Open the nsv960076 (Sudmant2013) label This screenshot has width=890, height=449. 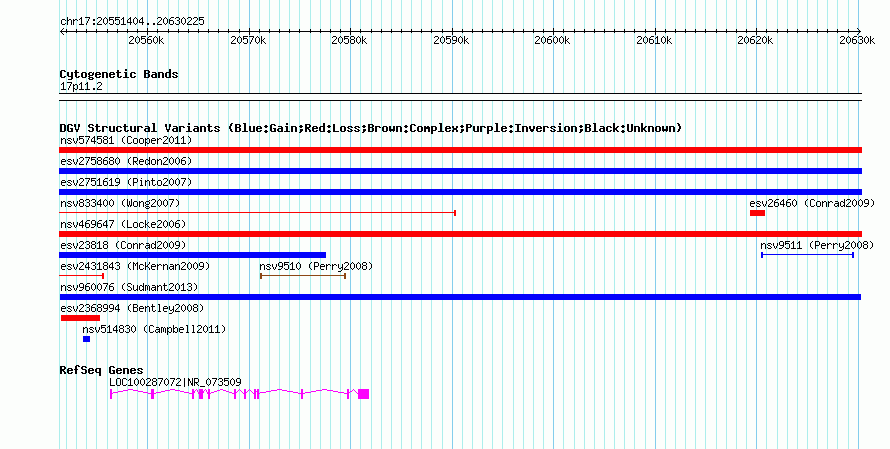[x=129, y=287]
